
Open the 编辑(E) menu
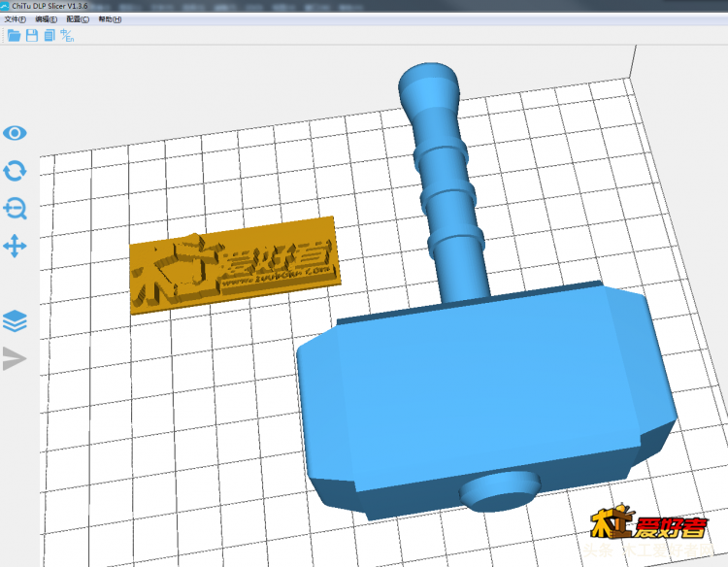point(46,19)
